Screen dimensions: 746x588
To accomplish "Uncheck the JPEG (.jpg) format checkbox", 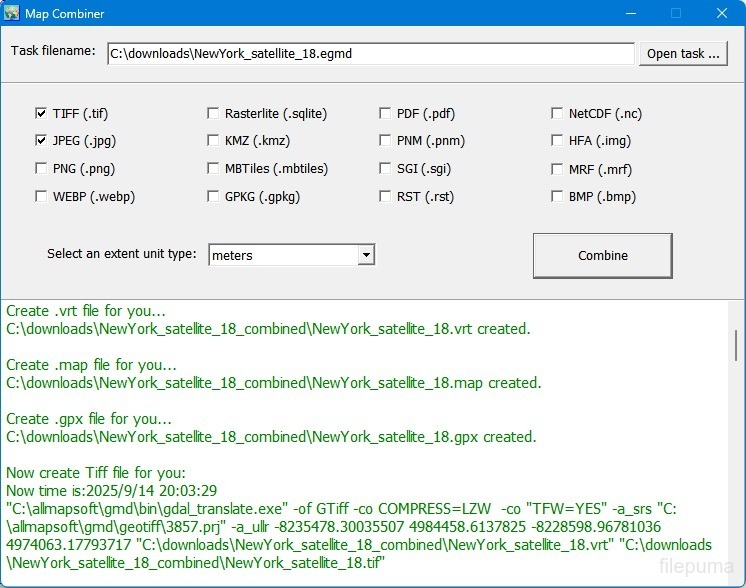I will [x=41, y=141].
